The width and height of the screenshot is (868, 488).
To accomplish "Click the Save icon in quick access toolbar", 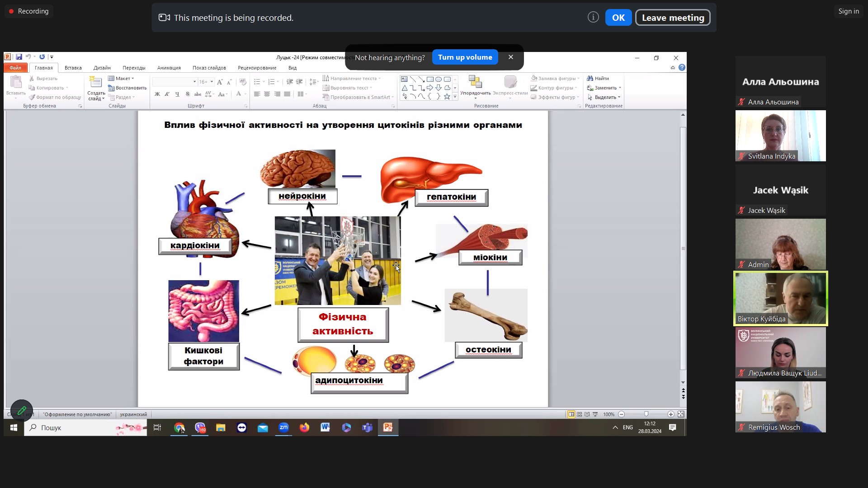I will tap(19, 57).
